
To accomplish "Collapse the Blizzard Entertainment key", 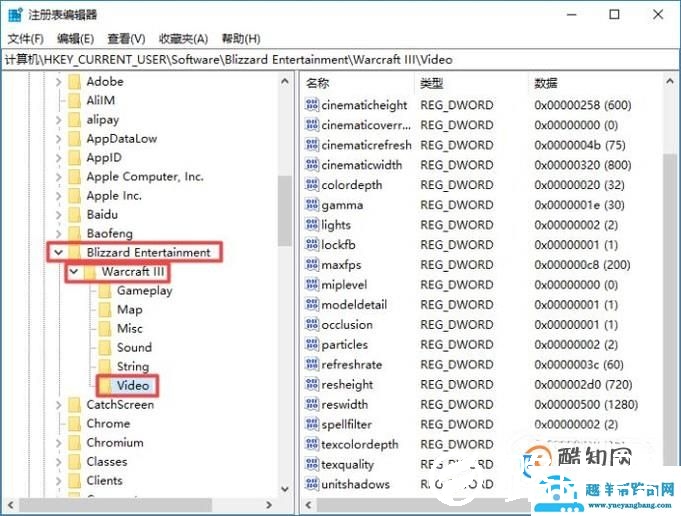I will 59,252.
